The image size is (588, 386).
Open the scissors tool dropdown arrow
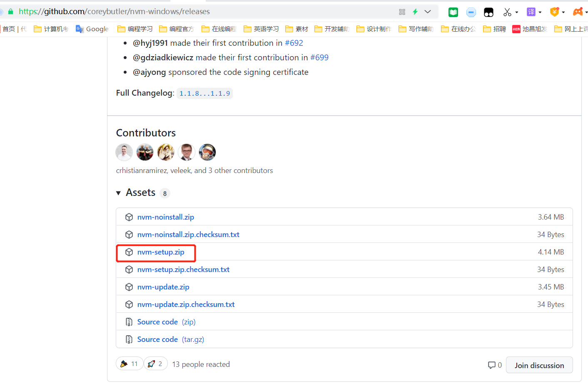[x=517, y=12]
